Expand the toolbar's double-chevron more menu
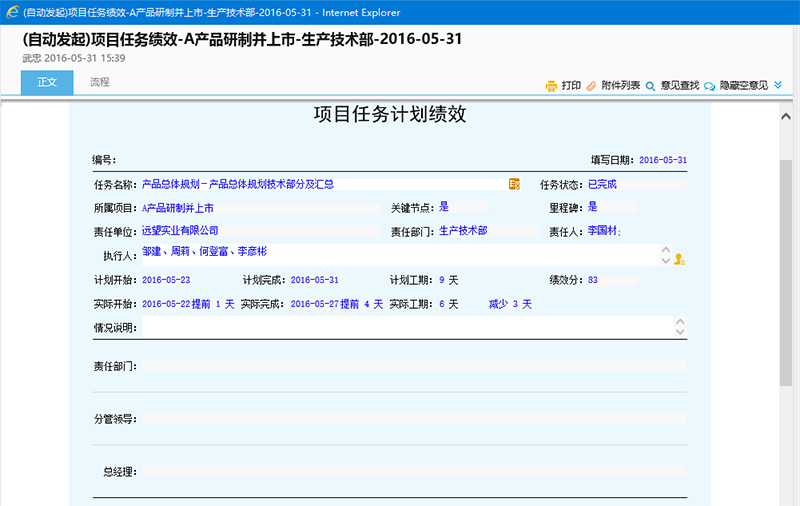The height and width of the screenshot is (506, 800). (778, 85)
